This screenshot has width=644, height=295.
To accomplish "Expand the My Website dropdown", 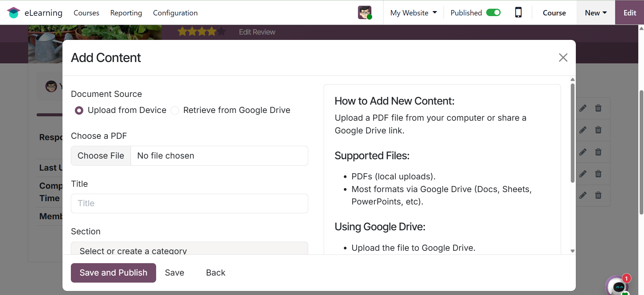I will pos(413,13).
